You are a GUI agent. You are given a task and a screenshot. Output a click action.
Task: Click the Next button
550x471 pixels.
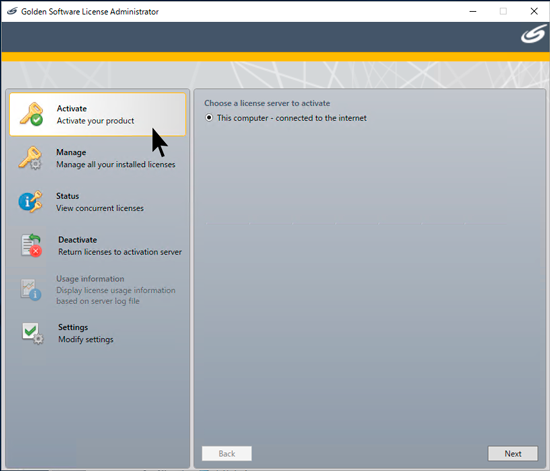point(512,453)
